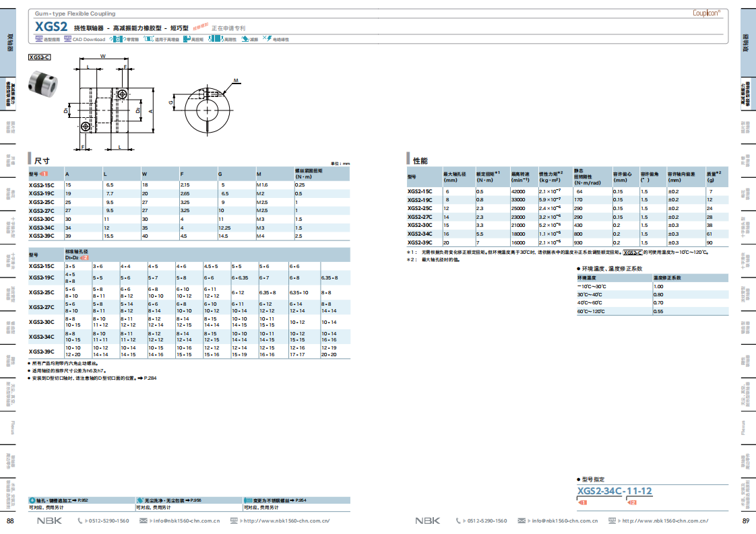The image size is (756, 534).
Task: Click the computer icon on page 88 footer
Action: 234,521
